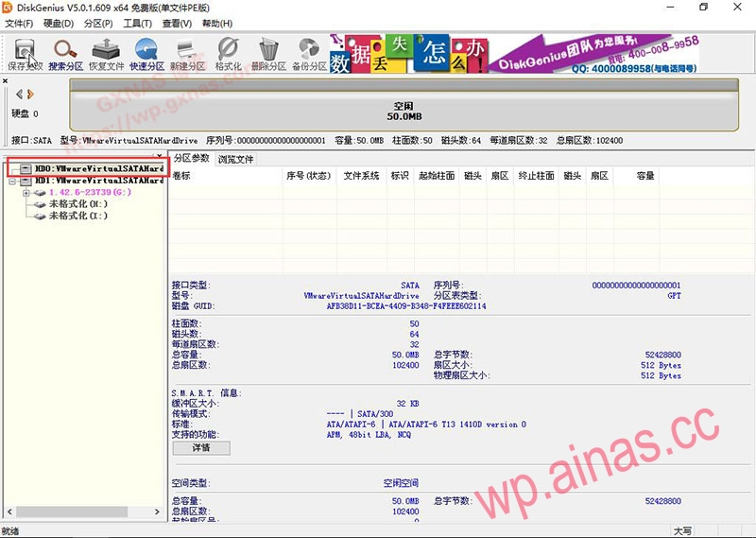The width and height of the screenshot is (756, 538).
Task: Collapse the HD1 disk tree node
Action: [x=12, y=181]
